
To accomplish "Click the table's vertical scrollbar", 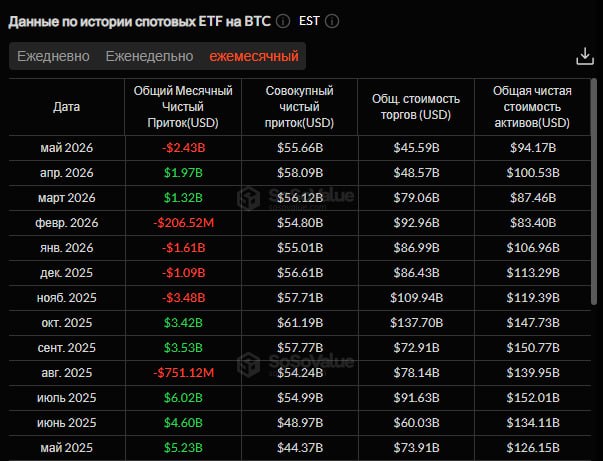I will pos(594,191).
